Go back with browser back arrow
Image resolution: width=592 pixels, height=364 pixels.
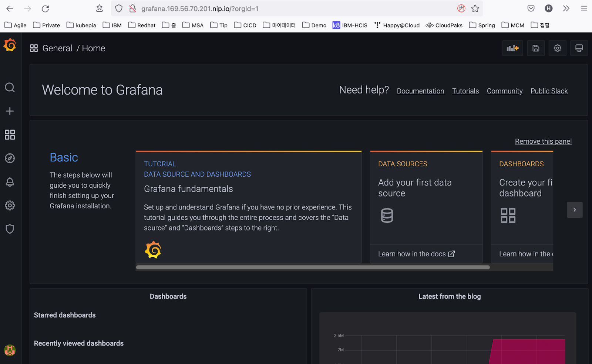10,8
